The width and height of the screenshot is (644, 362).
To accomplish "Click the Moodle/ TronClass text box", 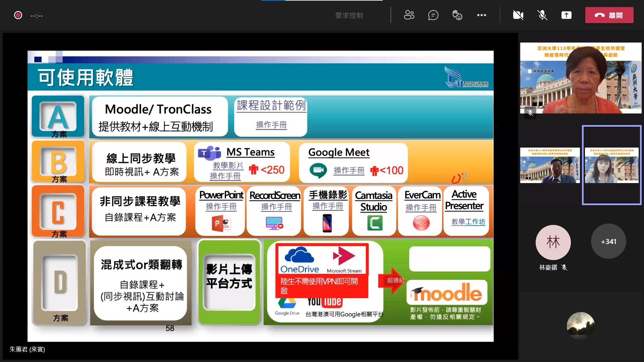I will pos(160,117).
